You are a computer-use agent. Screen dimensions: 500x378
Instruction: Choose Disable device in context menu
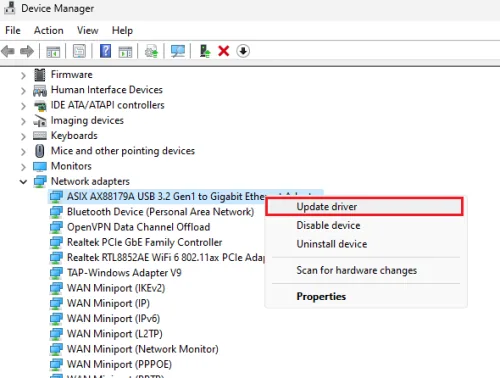[x=328, y=225]
